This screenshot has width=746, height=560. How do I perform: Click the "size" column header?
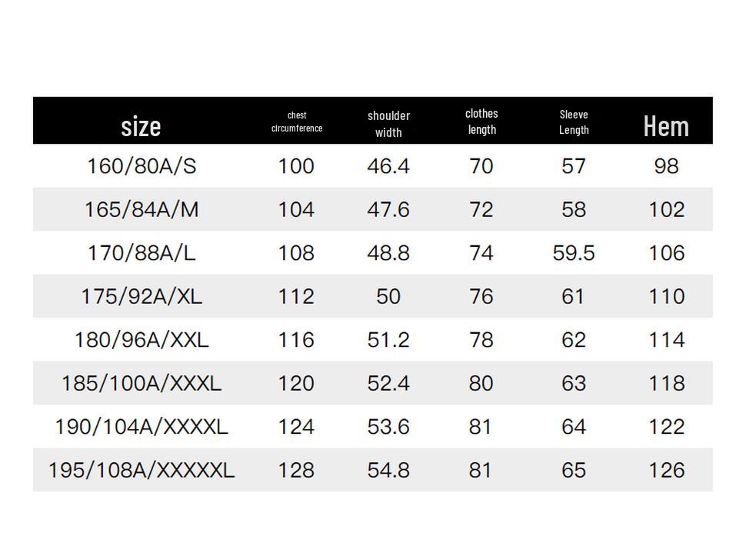[141, 126]
